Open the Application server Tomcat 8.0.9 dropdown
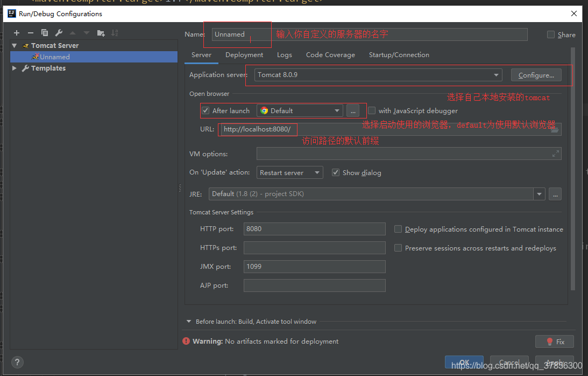The width and height of the screenshot is (588, 376). pyautogui.click(x=378, y=75)
